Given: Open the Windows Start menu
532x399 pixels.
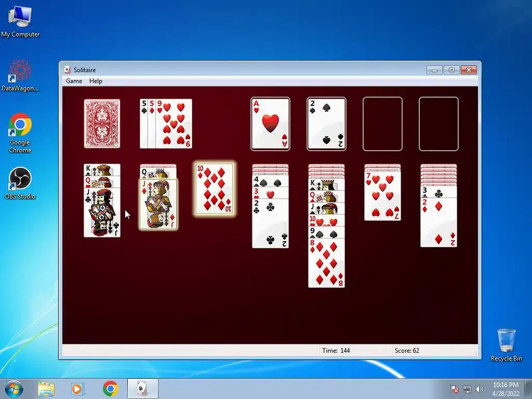Looking at the screenshot, I should point(14,389).
